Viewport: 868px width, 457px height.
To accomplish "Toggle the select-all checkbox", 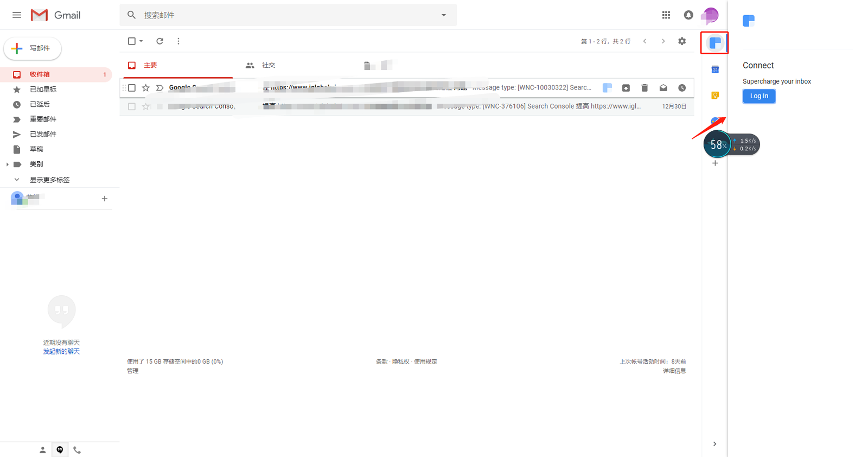I will (x=132, y=41).
